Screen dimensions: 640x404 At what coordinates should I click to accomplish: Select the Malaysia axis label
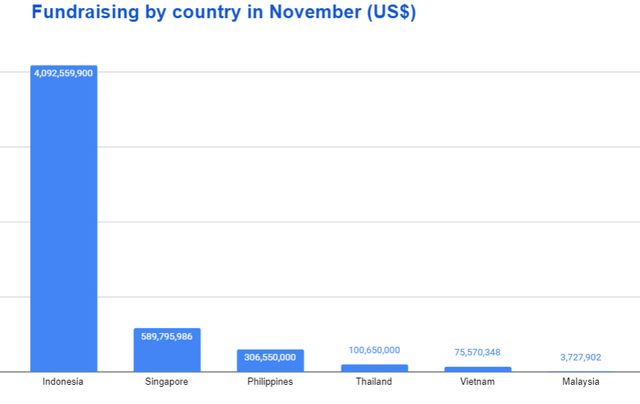pyautogui.click(x=581, y=382)
